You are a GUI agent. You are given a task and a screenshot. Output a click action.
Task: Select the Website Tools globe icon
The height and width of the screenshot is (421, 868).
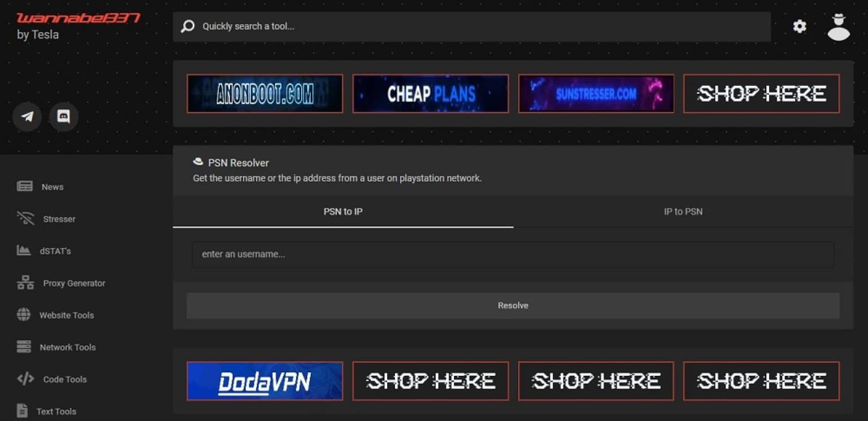[x=24, y=315]
